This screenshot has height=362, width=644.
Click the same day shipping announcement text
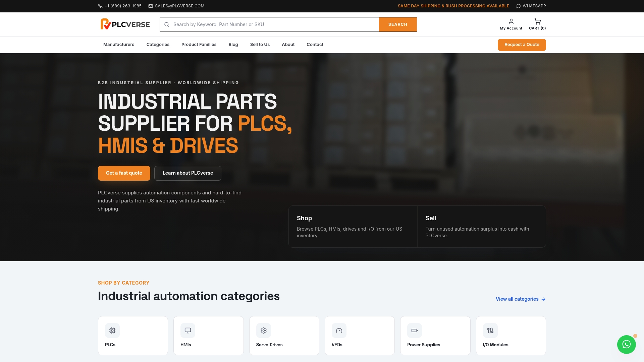tap(453, 6)
